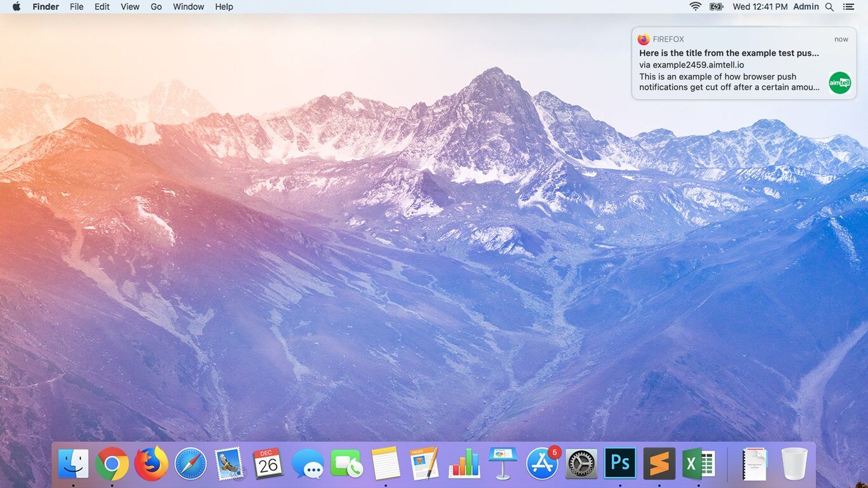Viewport: 868px width, 488px height.
Task: Launch Microsoft Excel from the dock
Action: click(x=698, y=464)
